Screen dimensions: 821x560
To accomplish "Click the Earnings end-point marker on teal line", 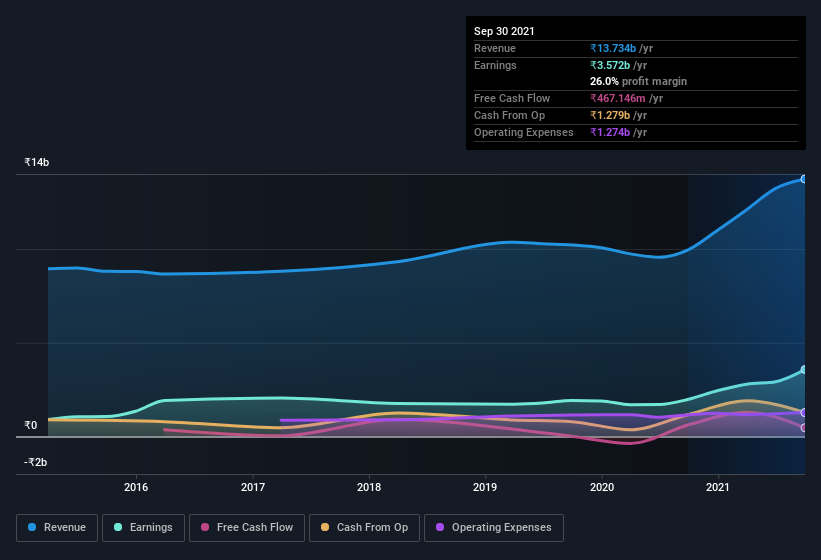I will tap(804, 369).
